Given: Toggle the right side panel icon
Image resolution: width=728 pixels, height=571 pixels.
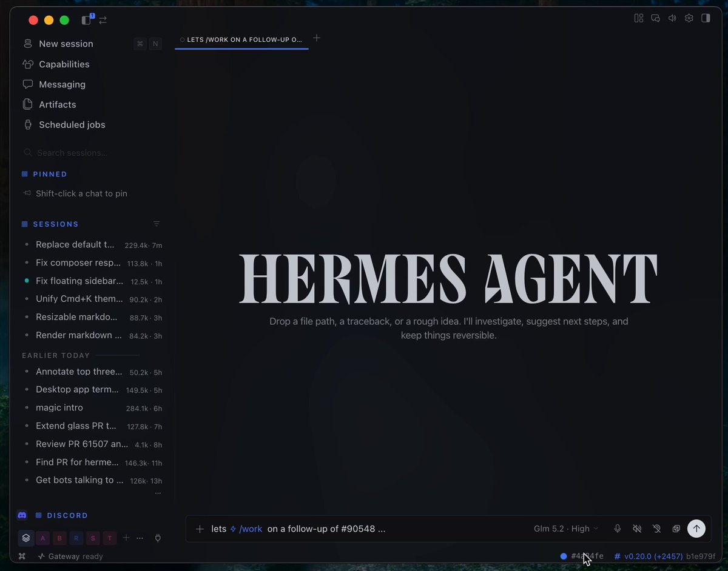Looking at the screenshot, I should pyautogui.click(x=706, y=18).
